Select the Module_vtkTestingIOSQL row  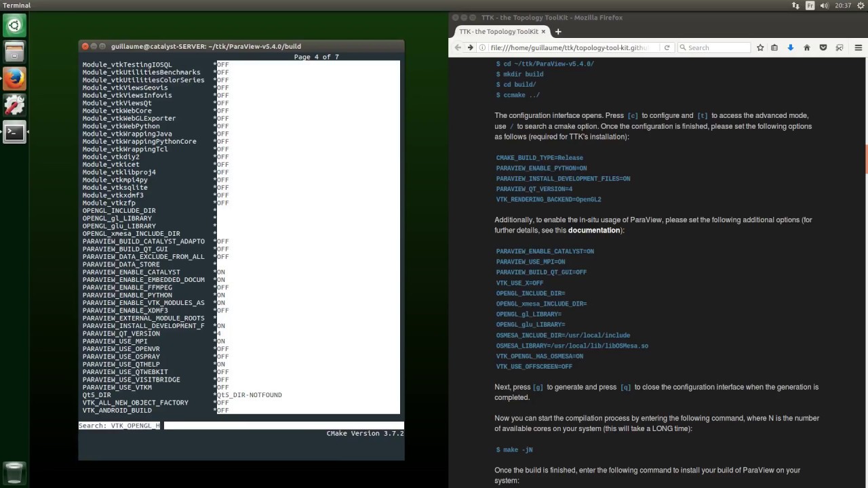[x=241, y=64]
